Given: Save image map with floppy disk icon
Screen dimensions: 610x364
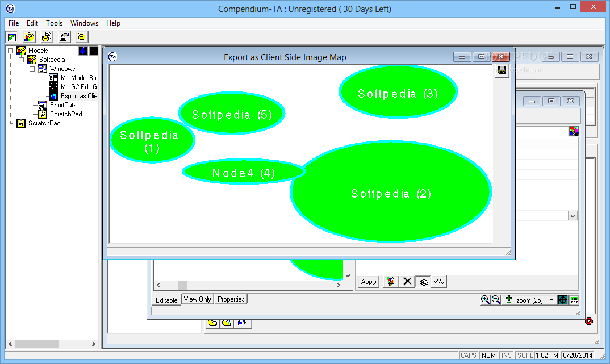Looking at the screenshot, I should tap(502, 70).
